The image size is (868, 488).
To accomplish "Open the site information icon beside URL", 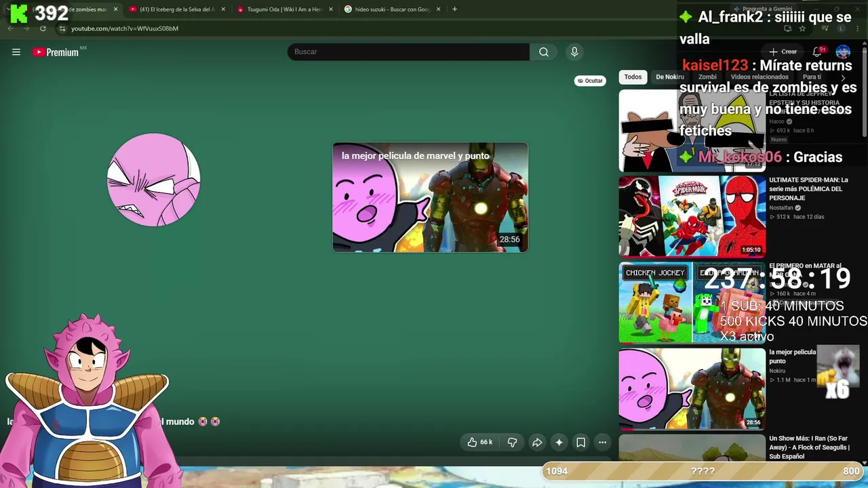I will click(x=62, y=28).
